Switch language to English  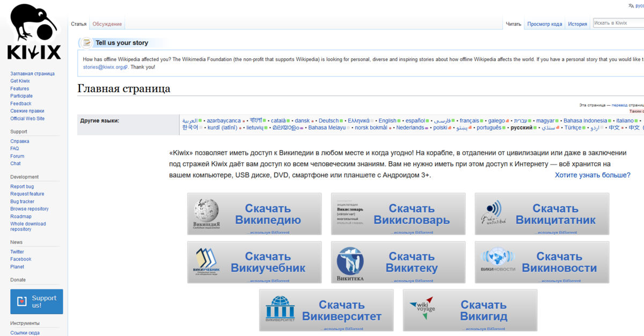pyautogui.click(x=387, y=121)
